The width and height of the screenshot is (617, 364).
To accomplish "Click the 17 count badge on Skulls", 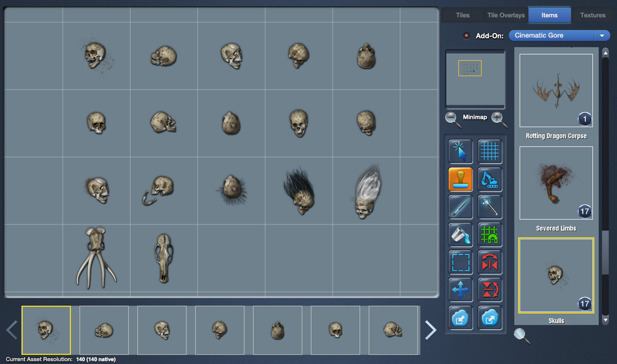I will (x=585, y=304).
